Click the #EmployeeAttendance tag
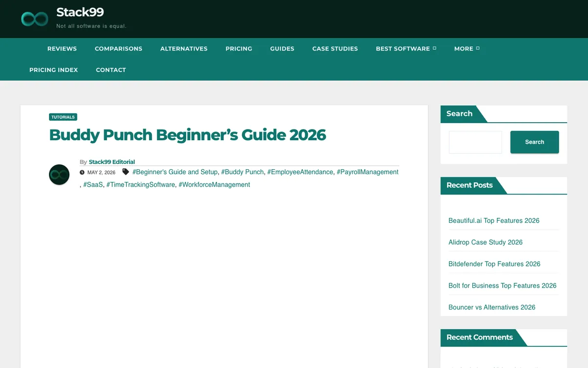This screenshot has height=368, width=588. pyautogui.click(x=300, y=172)
